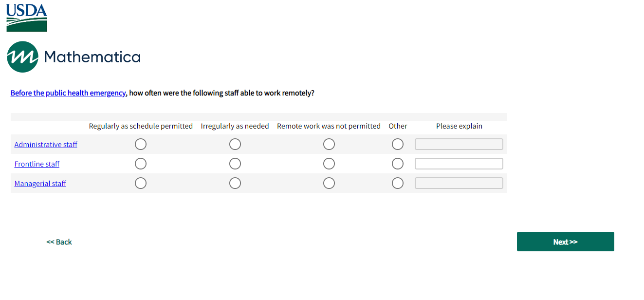The image size is (644, 300).
Task: Select Regularly as schedule permitted for Frontline staff
Action: click(141, 164)
